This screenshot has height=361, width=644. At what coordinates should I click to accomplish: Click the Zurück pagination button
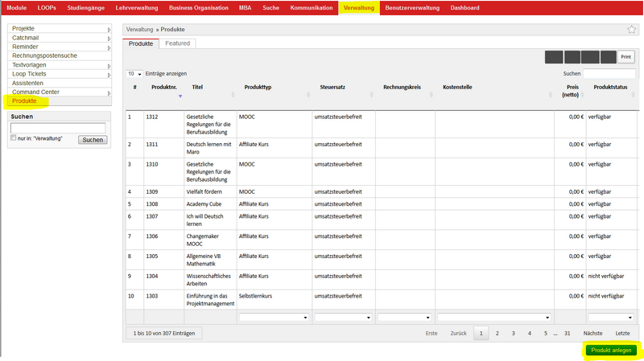[458, 334]
